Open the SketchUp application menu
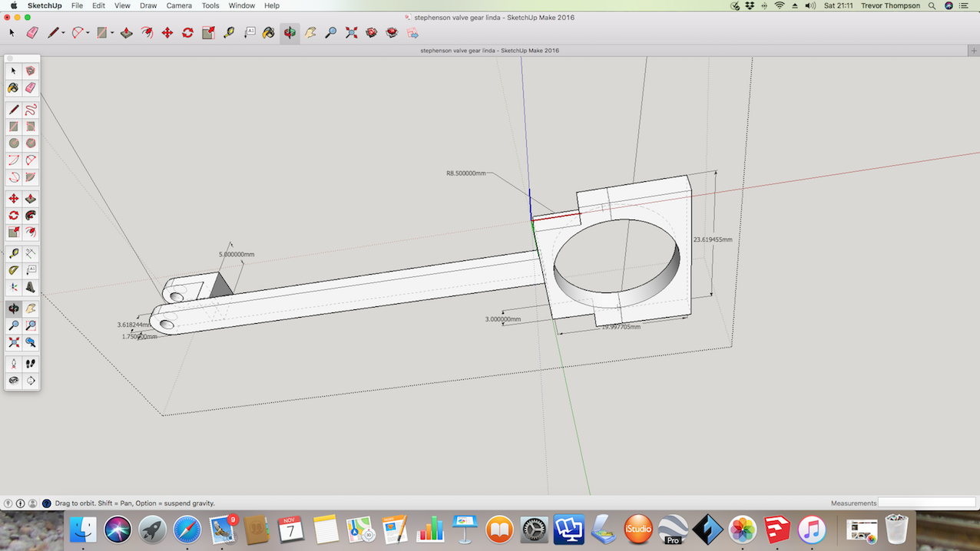Viewport: 980px width, 551px height. coord(45,5)
